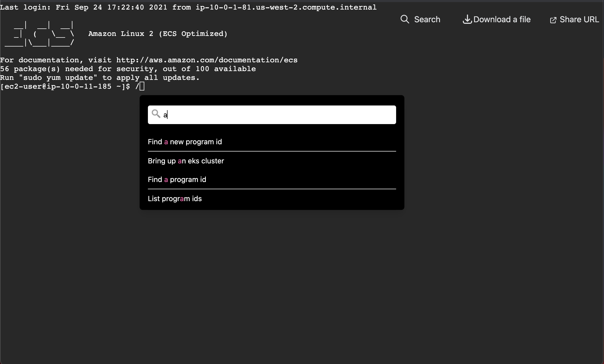
Task: Click the "Last login" line in terminal
Action: tap(188, 7)
